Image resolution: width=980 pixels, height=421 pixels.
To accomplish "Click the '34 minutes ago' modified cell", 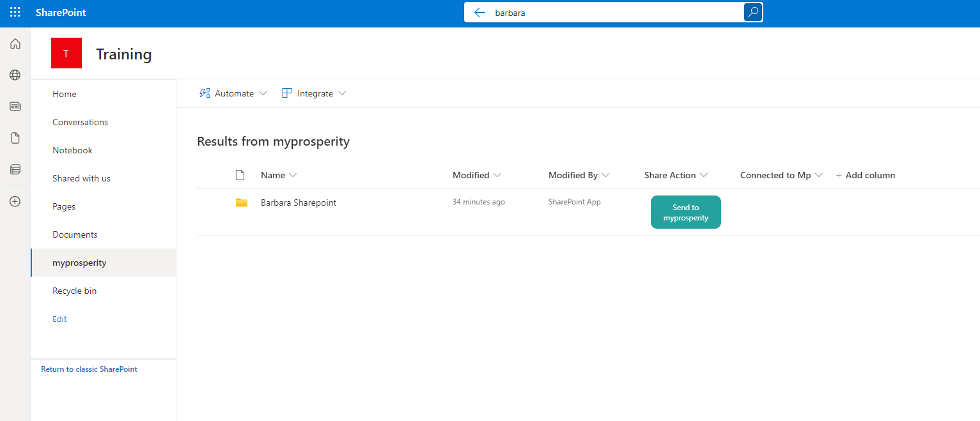I will pyautogui.click(x=479, y=202).
